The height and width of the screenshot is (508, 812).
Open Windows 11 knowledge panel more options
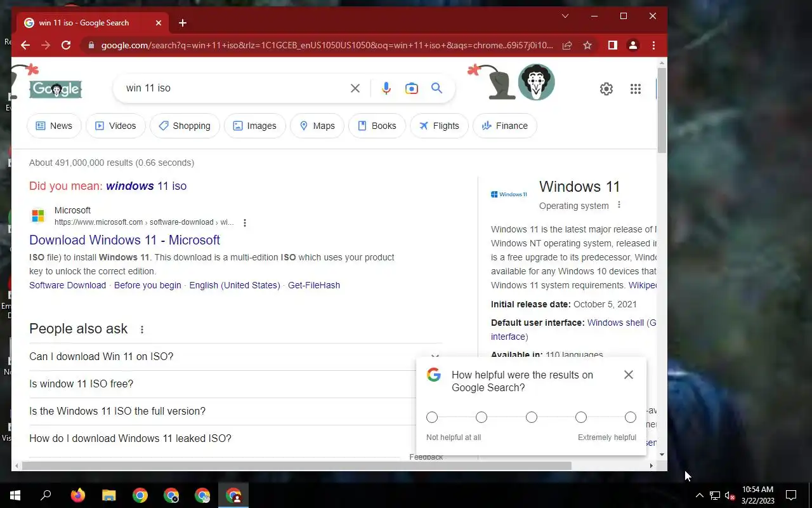click(619, 205)
